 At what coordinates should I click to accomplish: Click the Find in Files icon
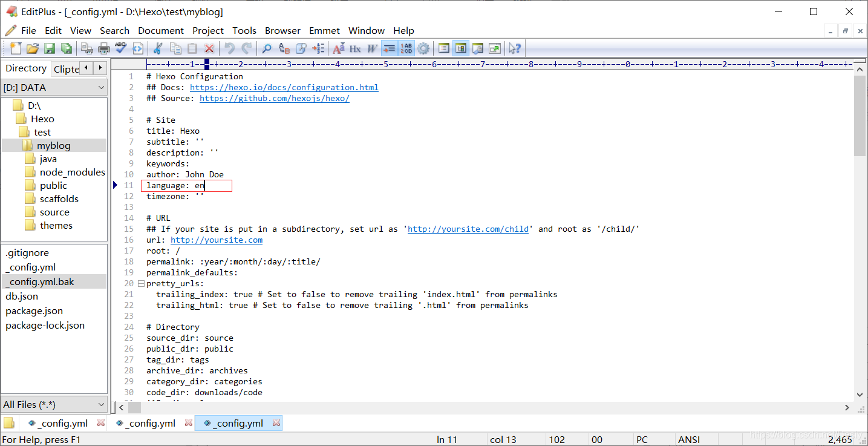301,48
